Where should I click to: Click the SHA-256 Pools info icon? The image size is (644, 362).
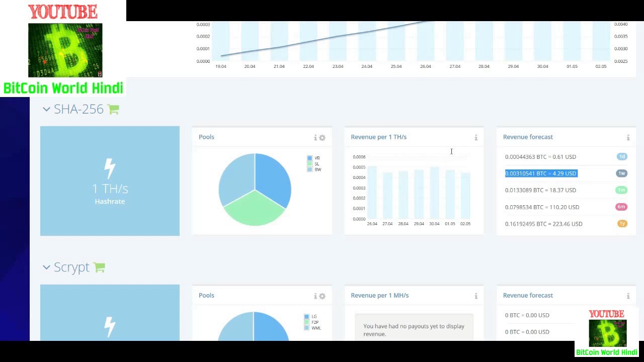315,138
